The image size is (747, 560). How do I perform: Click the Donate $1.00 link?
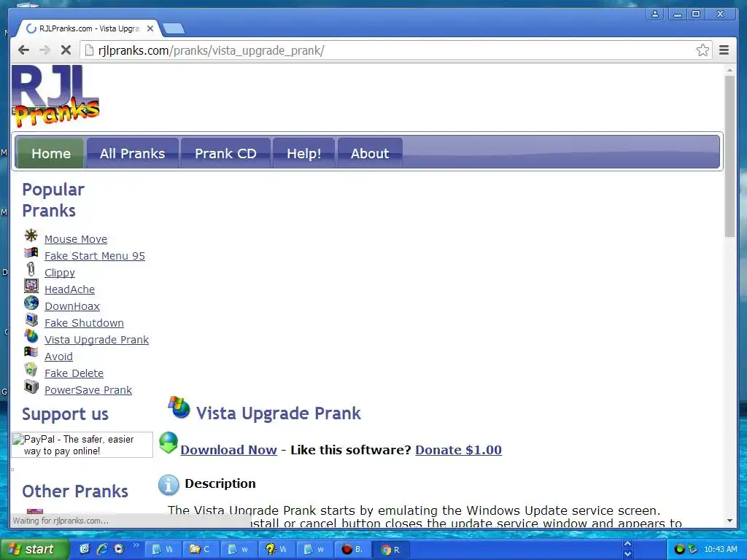click(458, 450)
